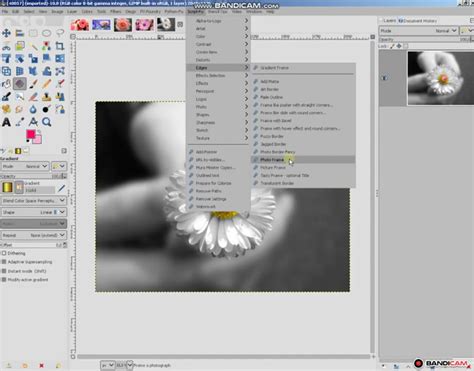
Task: Select the Dodge/Burn tool
Action: pos(46,109)
